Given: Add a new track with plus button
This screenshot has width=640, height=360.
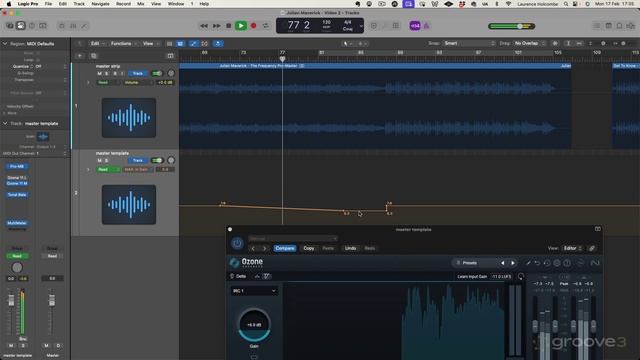Looking at the screenshot, I should (80, 56).
